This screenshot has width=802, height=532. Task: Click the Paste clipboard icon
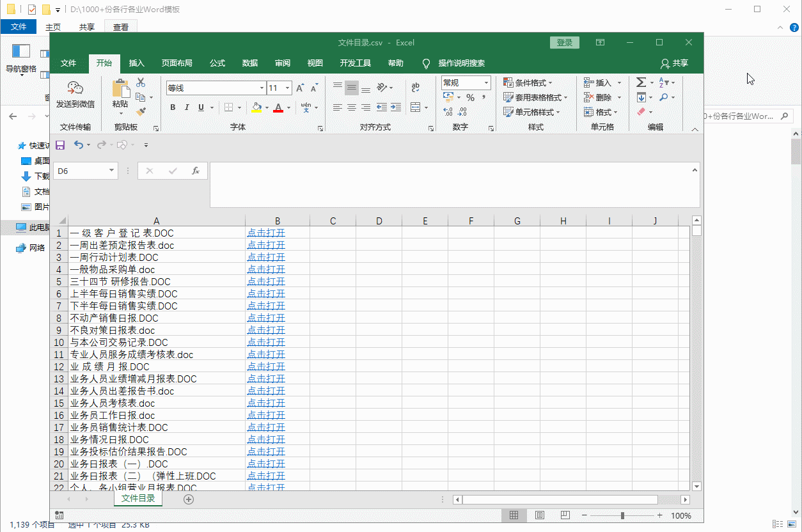[120, 89]
